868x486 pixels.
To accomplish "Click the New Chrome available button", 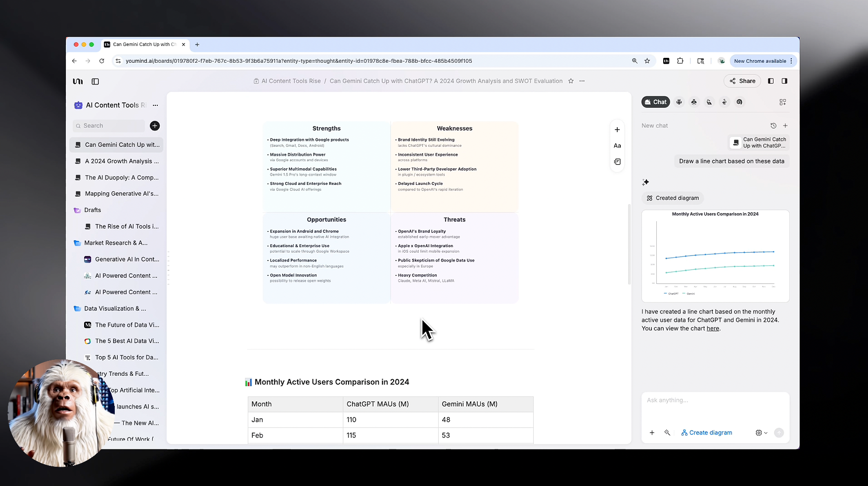I will (x=763, y=61).
